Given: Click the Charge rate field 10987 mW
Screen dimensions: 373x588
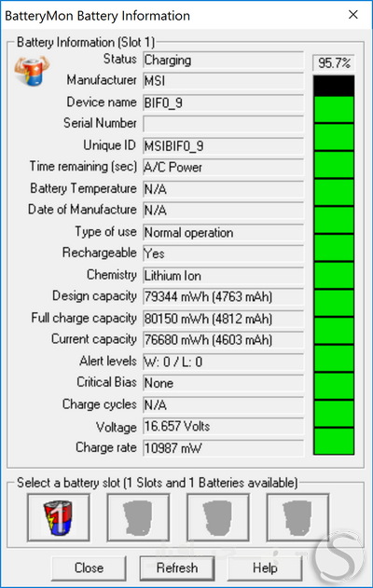Looking at the screenshot, I should coord(223,448).
